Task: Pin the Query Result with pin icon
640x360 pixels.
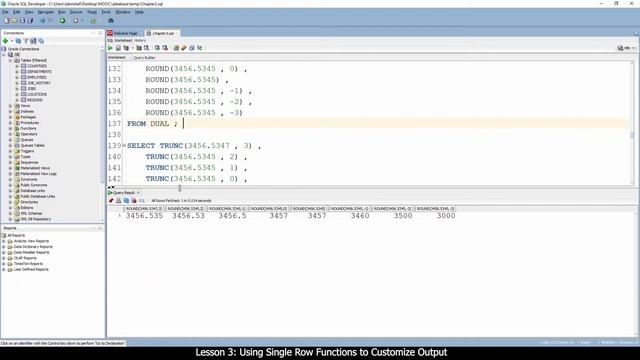Action: [x=111, y=200]
